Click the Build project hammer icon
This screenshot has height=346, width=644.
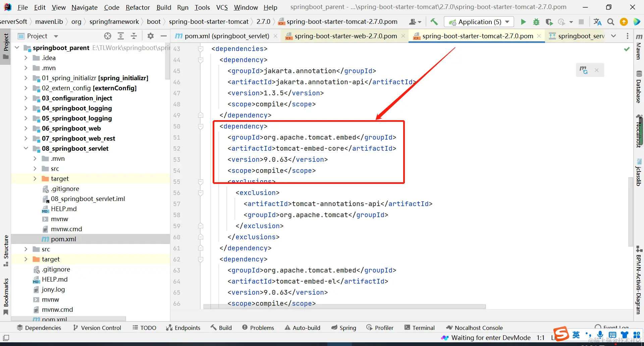[x=434, y=22]
